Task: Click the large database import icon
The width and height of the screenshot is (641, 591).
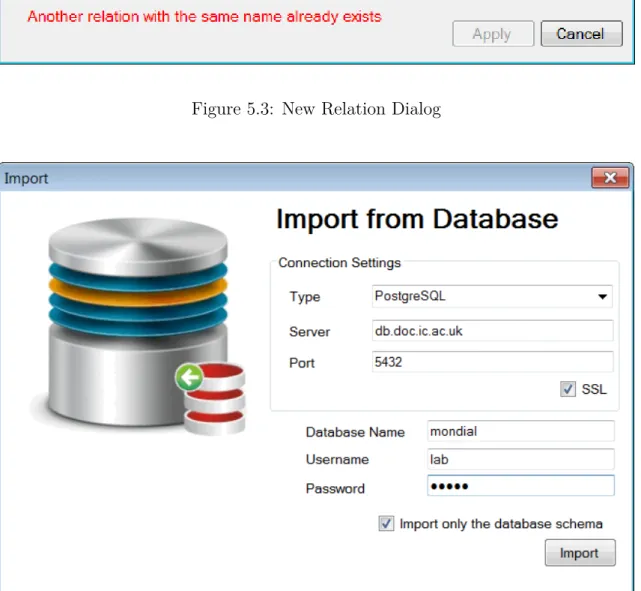Action: tap(139, 325)
